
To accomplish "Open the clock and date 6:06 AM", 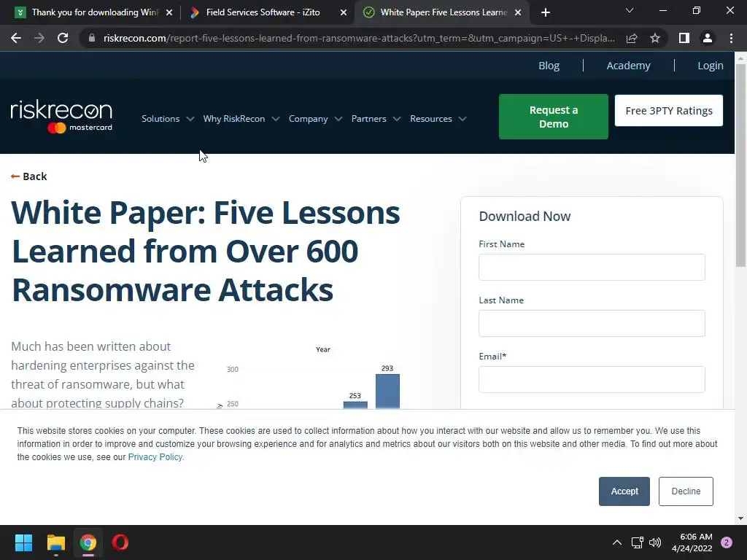I will point(692,542).
